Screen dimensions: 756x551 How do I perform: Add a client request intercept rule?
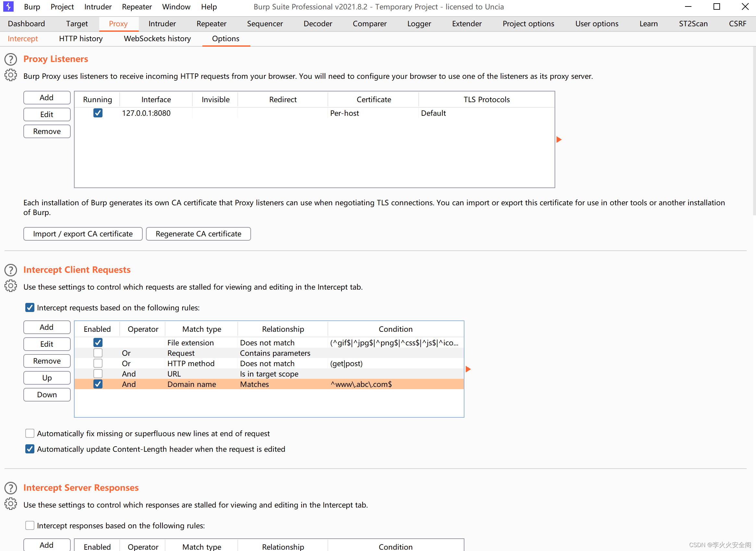tap(47, 327)
